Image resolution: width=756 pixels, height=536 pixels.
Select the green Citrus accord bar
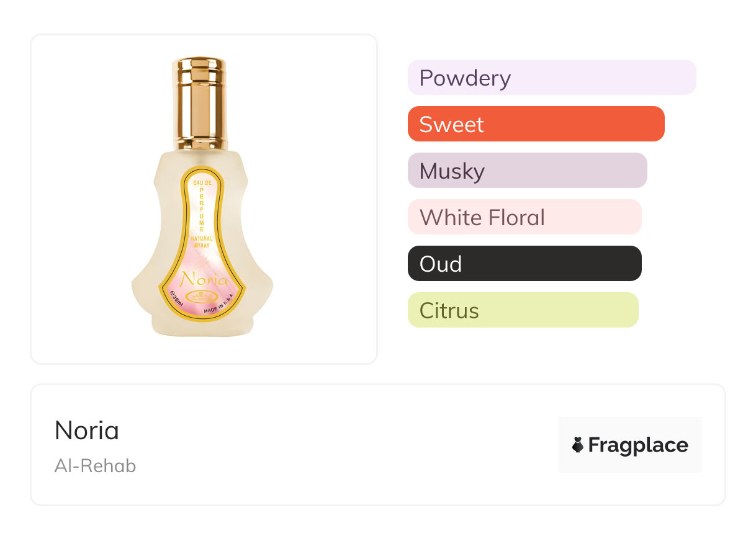523,310
